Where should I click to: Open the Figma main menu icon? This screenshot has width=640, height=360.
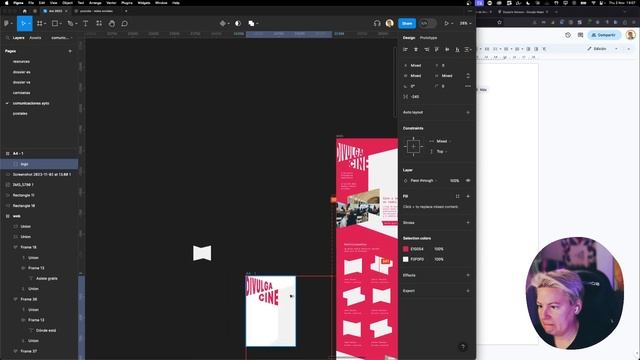coord(7,24)
